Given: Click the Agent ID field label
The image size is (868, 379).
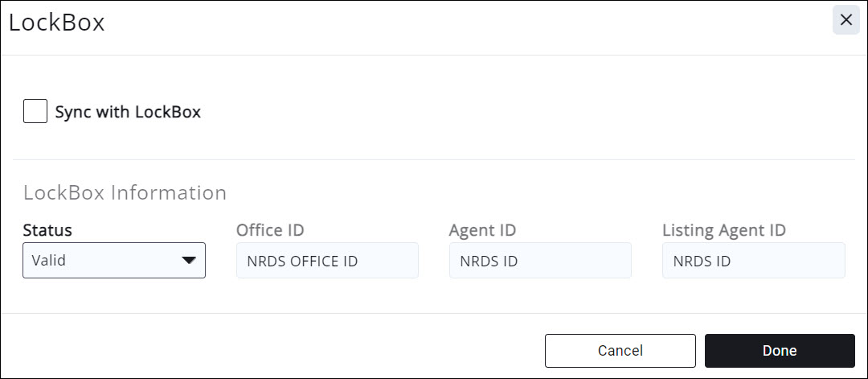Looking at the screenshot, I should 482,230.
